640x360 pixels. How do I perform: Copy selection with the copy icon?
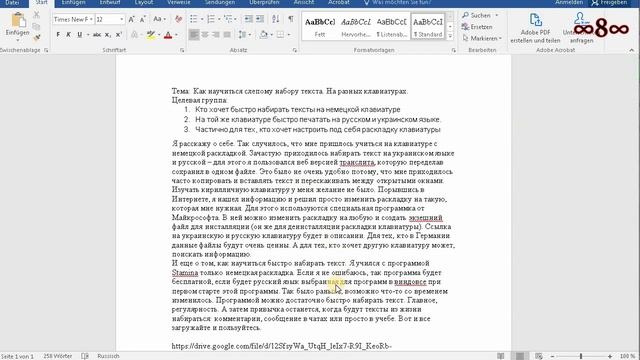(x=36, y=27)
